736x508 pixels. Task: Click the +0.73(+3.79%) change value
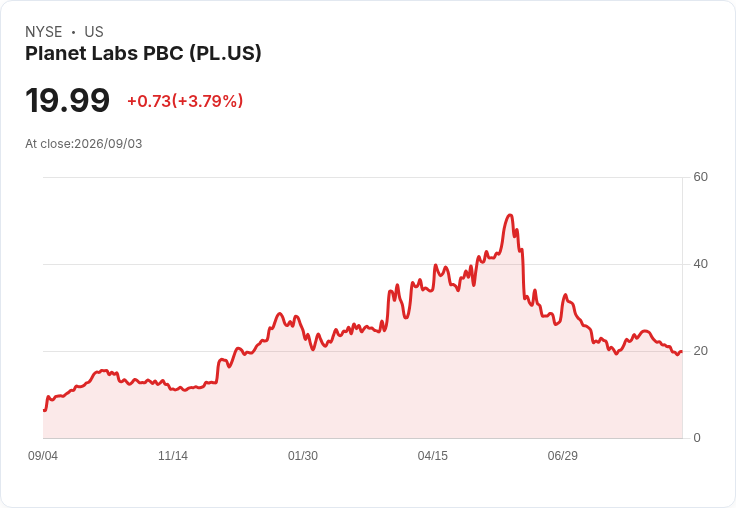[185, 101]
